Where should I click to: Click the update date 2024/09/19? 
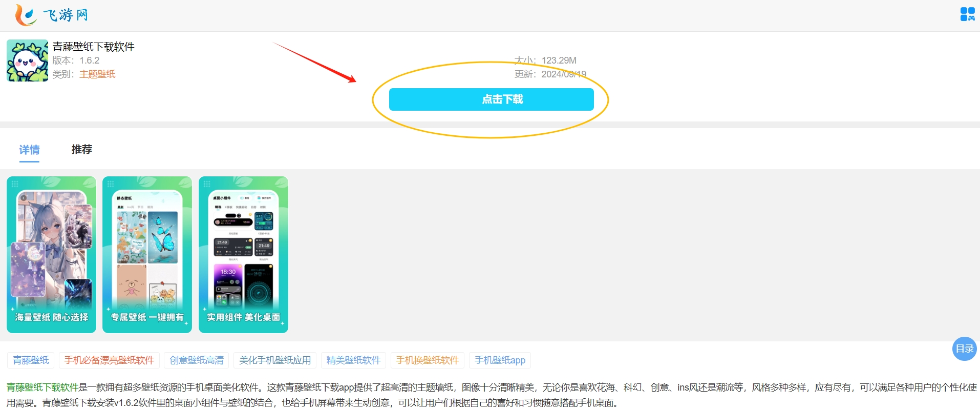point(564,74)
